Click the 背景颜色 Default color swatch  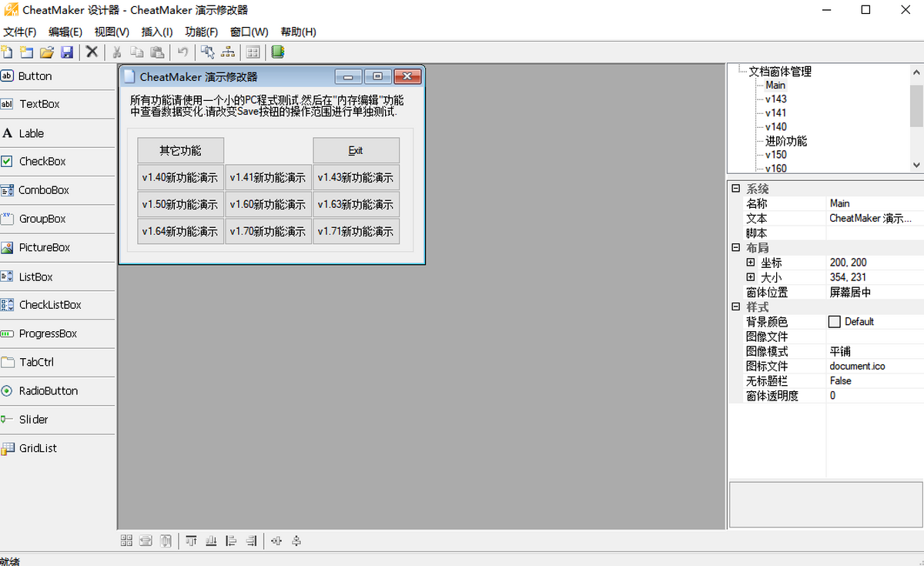click(835, 322)
